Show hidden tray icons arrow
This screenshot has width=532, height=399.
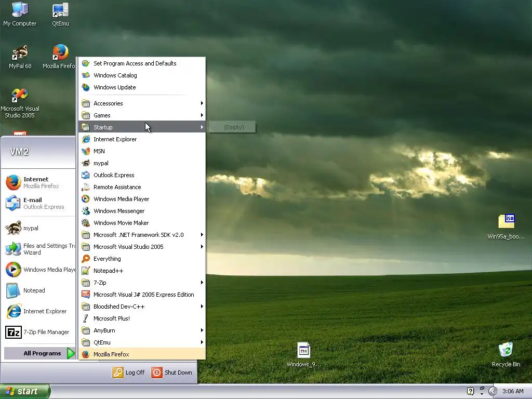(x=493, y=391)
